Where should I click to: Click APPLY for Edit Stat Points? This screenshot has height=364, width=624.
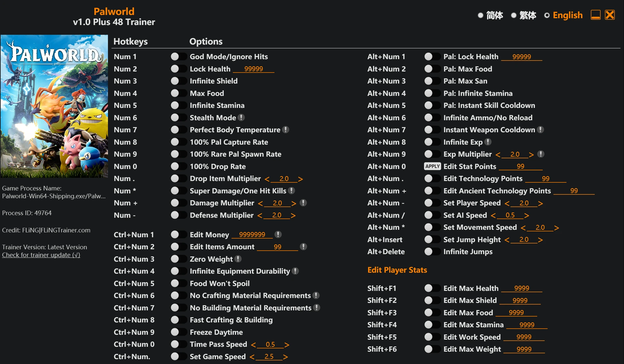432,166
